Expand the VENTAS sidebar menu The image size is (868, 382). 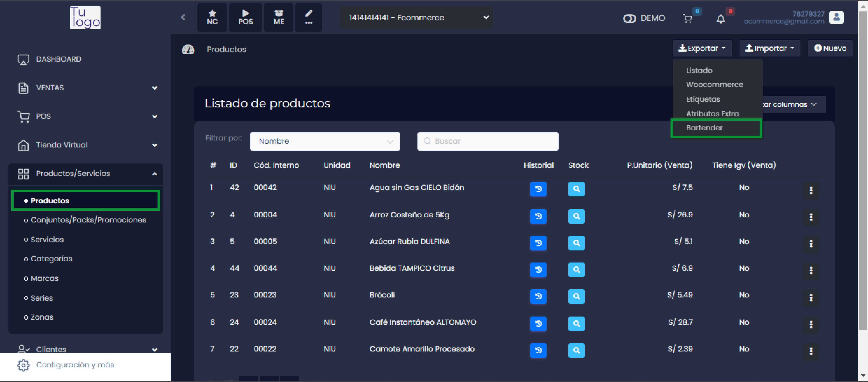(x=85, y=88)
